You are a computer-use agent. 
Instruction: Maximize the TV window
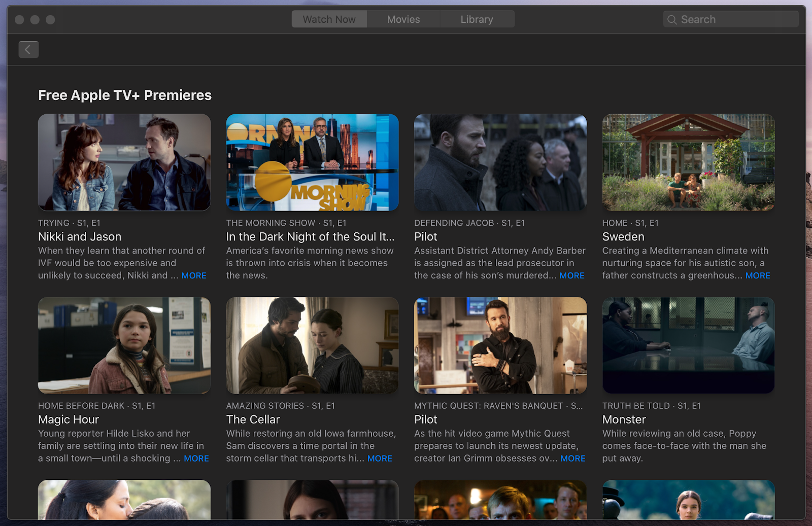pos(50,20)
